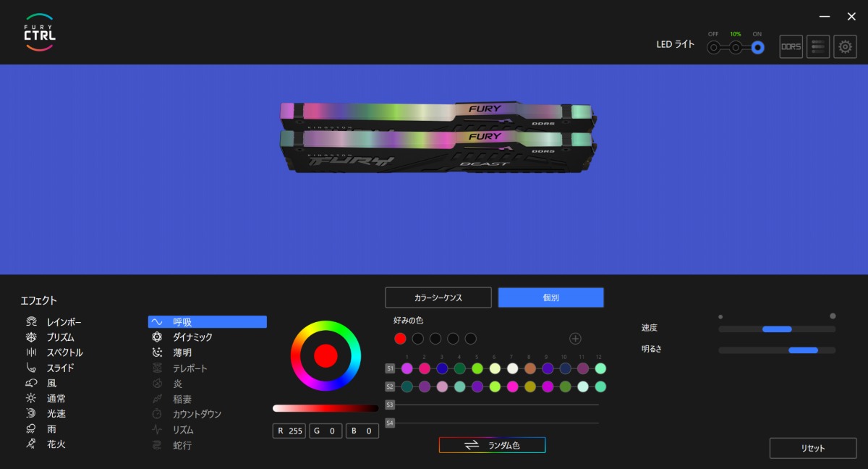
Task: Add a favorite color with plus icon
Action: pos(575,338)
